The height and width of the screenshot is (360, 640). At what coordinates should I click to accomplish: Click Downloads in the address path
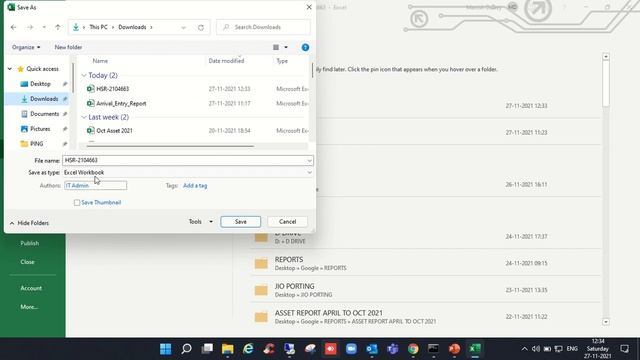[132, 27]
